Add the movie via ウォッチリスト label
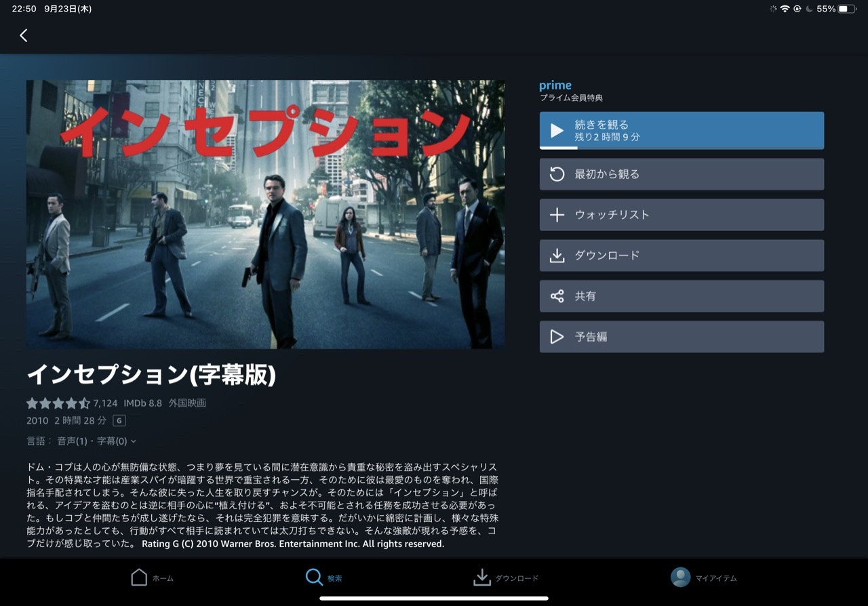868x606 pixels. pos(612,215)
